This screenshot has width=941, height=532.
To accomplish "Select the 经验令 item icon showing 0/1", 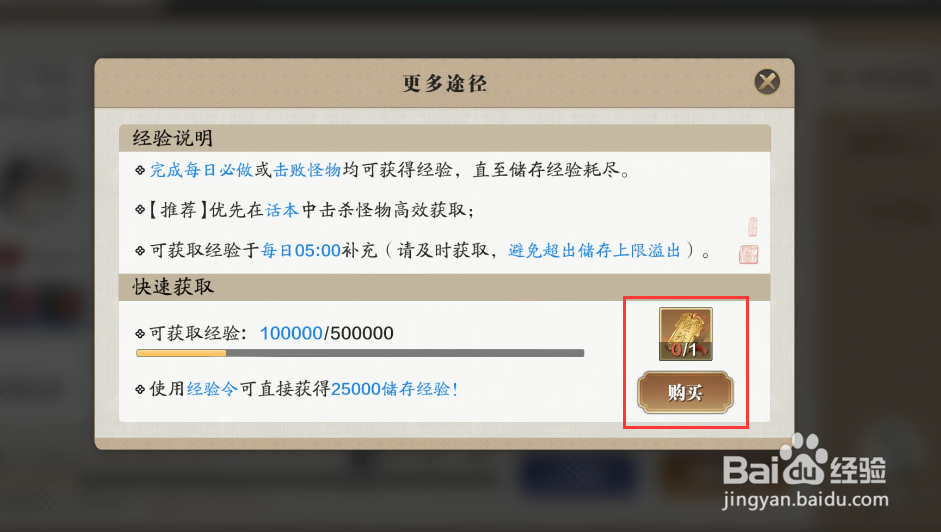I will click(685, 334).
